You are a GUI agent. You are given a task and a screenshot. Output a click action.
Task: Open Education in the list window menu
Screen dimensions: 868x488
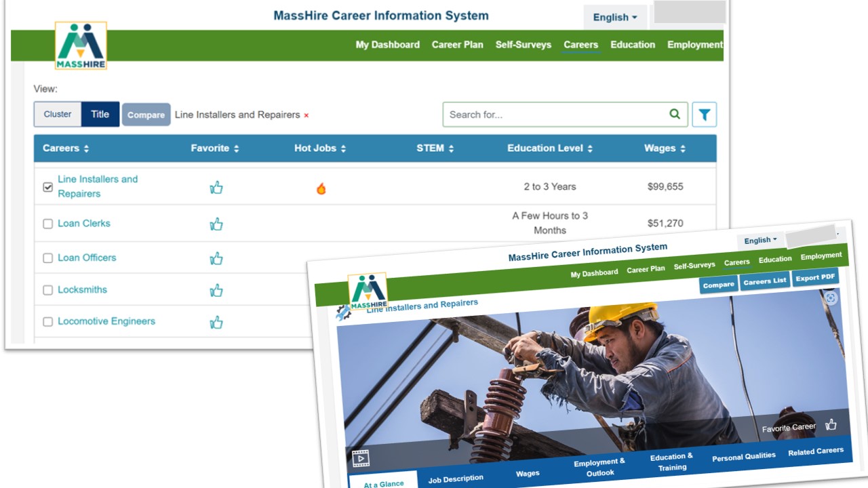point(633,45)
